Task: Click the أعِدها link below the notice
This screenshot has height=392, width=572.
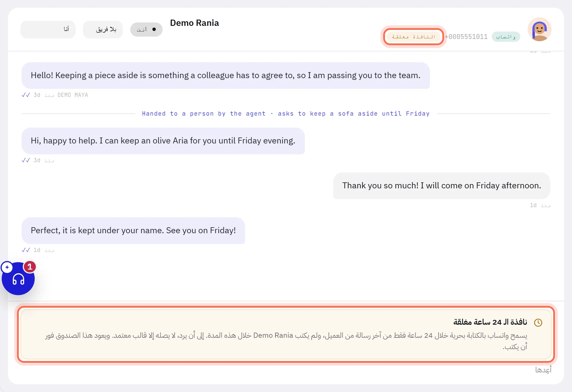Action: pos(543,370)
